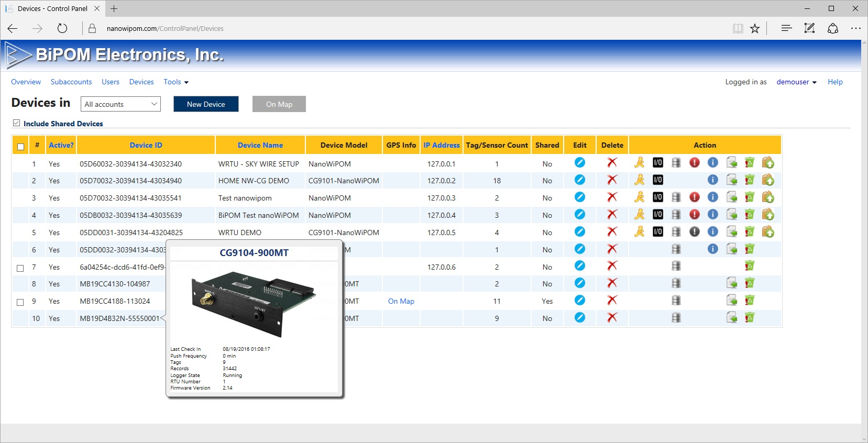Screen dimensions: 868x443
Task: Click document import icon in row 10
Action: coord(732,318)
